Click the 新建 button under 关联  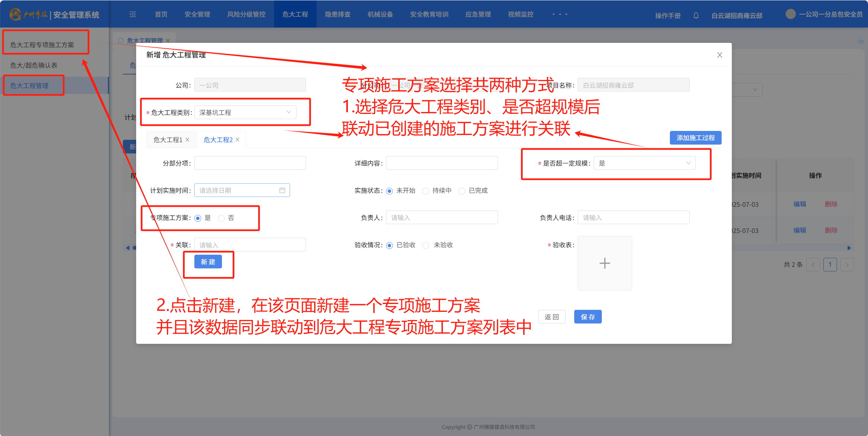click(208, 262)
